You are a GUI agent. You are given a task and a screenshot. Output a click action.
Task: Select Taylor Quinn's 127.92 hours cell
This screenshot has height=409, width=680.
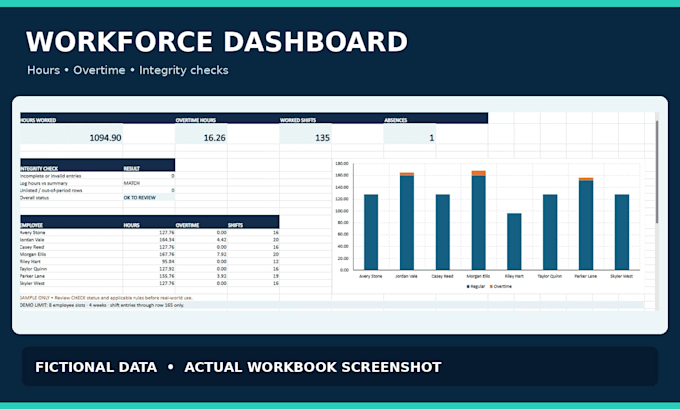pos(149,269)
